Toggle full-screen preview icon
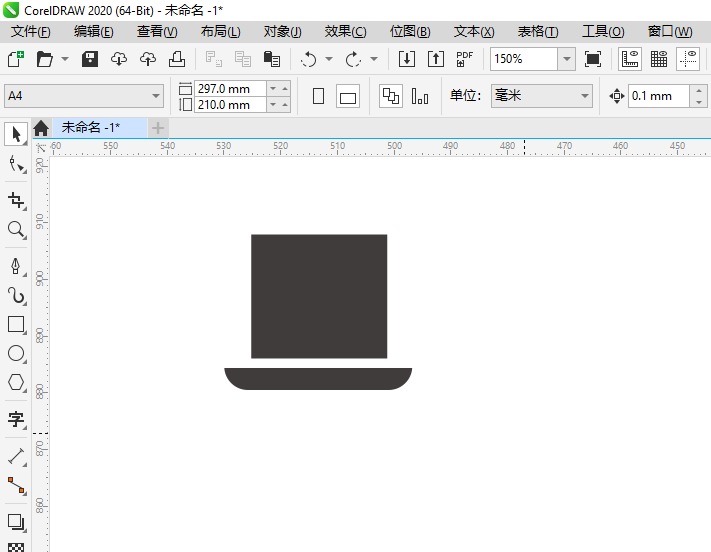 (593, 59)
